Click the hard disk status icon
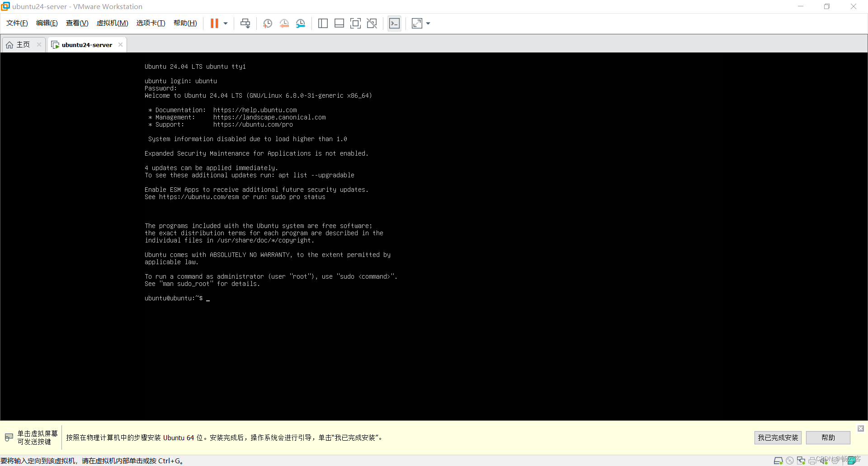Viewport: 868px width, 466px height. [778, 461]
